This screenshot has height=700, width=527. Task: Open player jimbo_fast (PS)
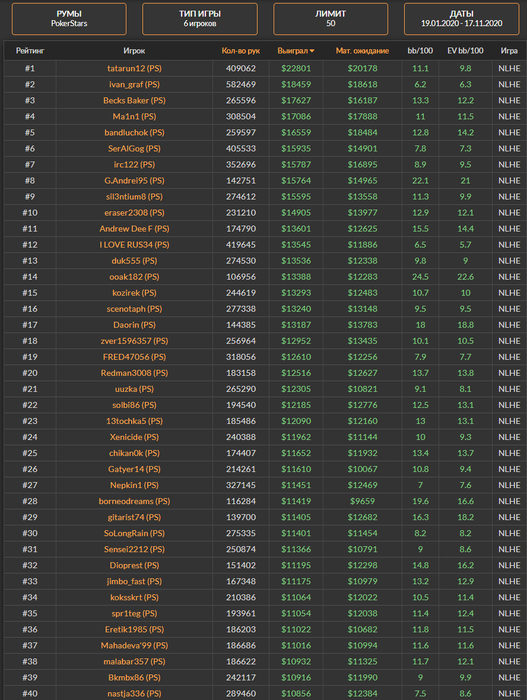(134, 582)
